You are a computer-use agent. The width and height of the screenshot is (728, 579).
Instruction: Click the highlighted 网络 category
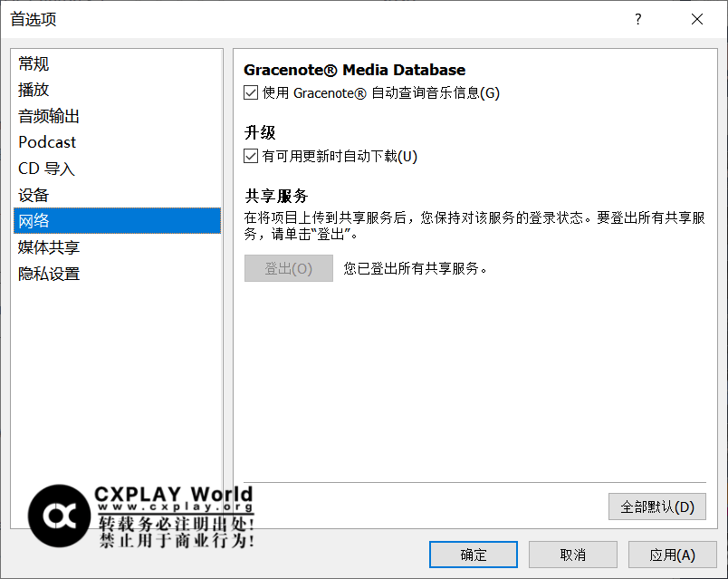point(117,221)
